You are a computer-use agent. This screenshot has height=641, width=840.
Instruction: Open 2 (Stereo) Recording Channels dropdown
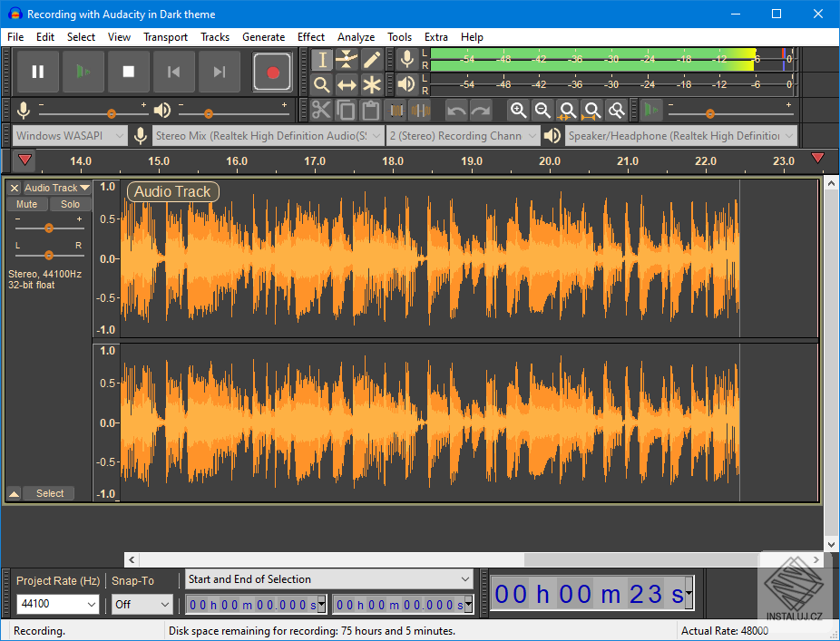click(x=463, y=136)
